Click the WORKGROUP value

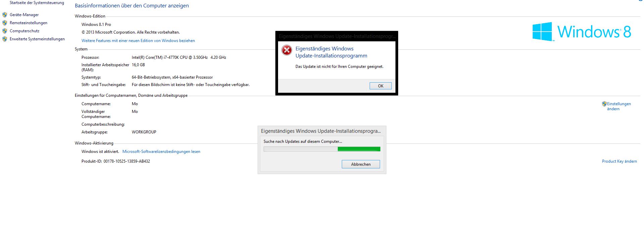coord(144,132)
